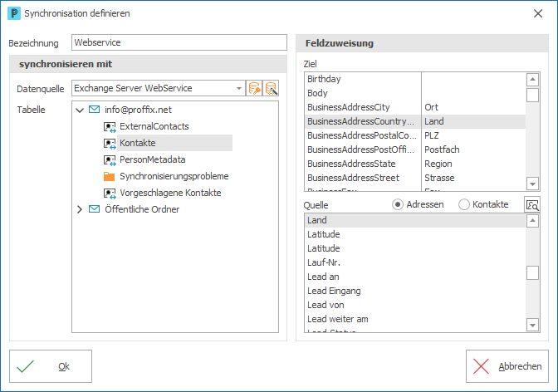The width and height of the screenshot is (558, 392).
Task: Select Lead von in the Quelle list
Action: coord(415,305)
